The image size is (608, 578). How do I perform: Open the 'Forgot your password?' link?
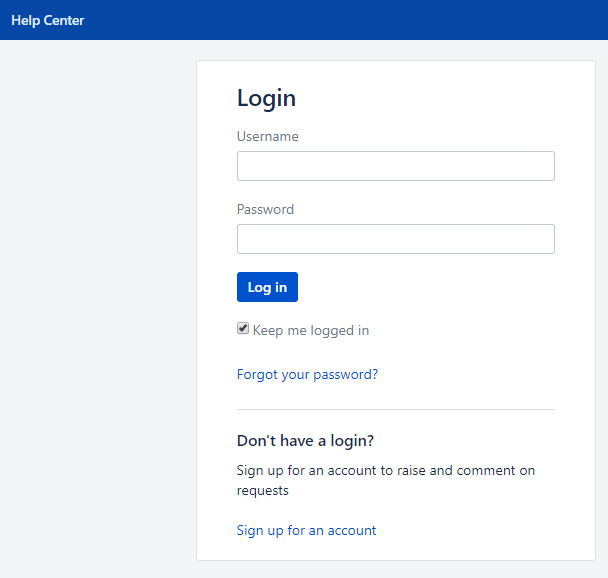(x=307, y=374)
